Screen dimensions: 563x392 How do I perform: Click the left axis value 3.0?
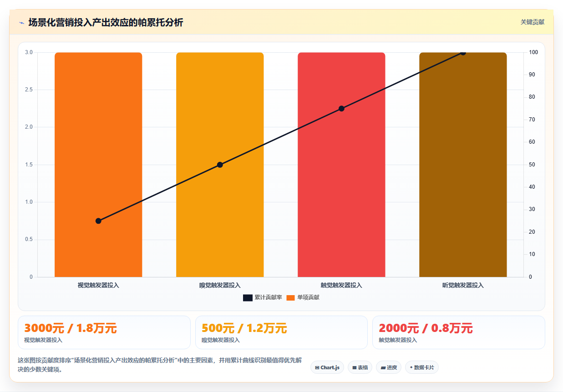tap(29, 52)
